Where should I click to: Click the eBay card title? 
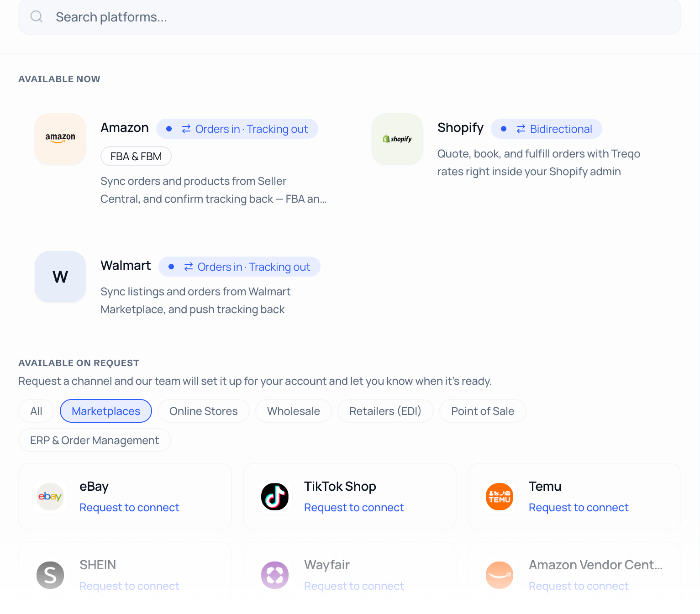94,487
